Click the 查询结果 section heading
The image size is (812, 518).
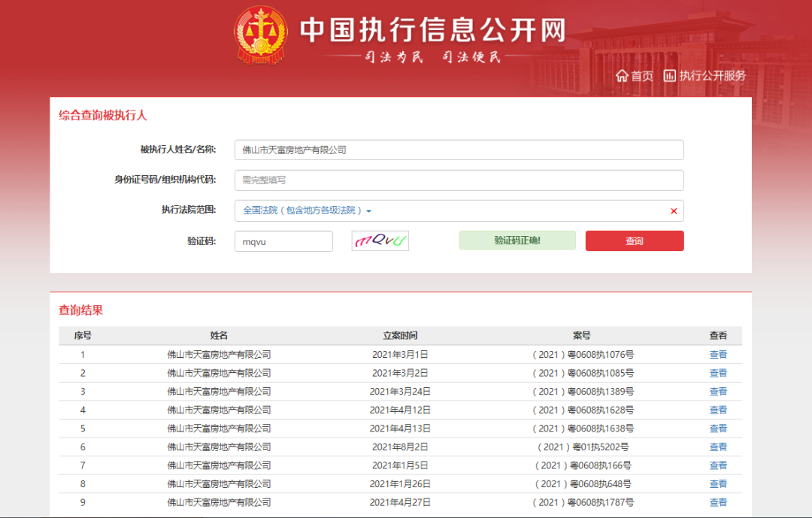tap(80, 310)
